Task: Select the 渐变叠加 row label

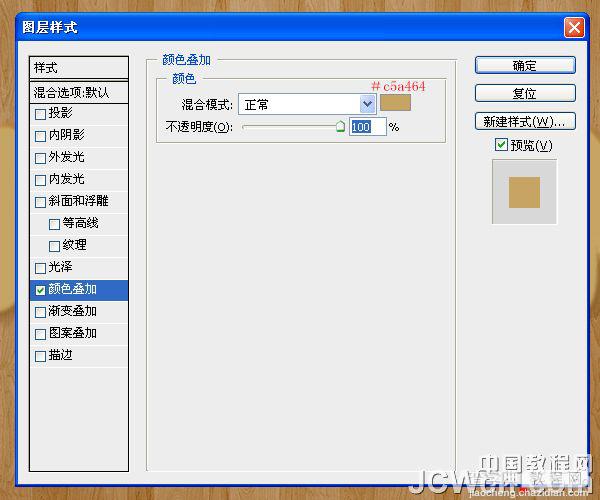Action: click(72, 311)
